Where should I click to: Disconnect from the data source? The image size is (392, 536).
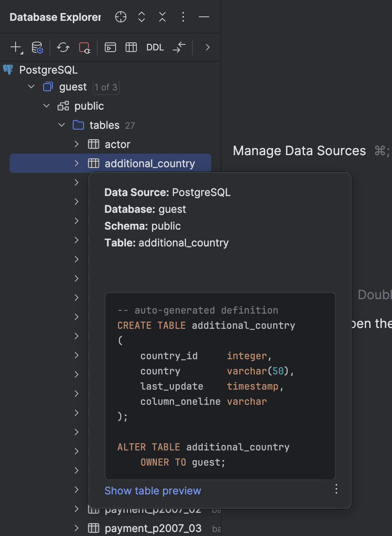[x=84, y=47]
